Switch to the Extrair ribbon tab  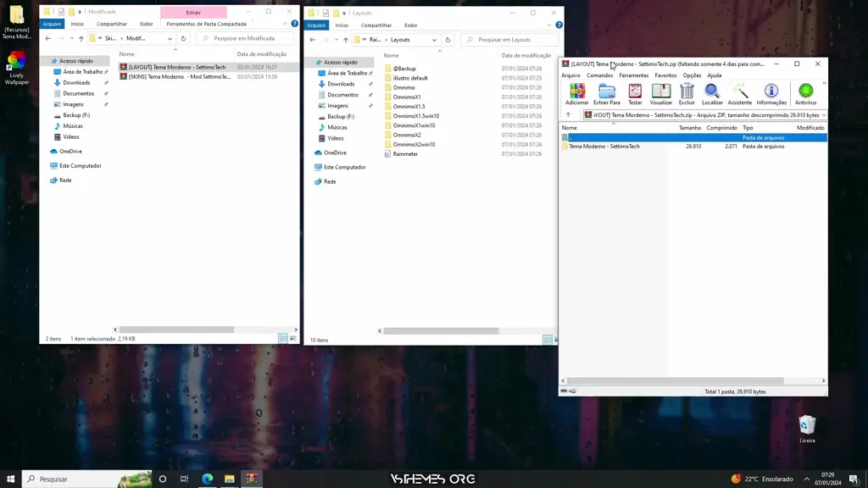coord(193,13)
